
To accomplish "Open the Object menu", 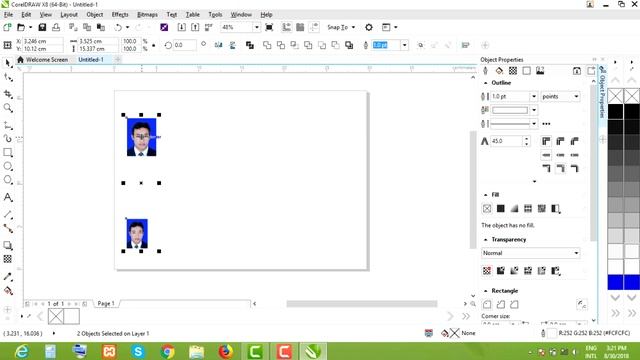I will [x=95, y=15].
